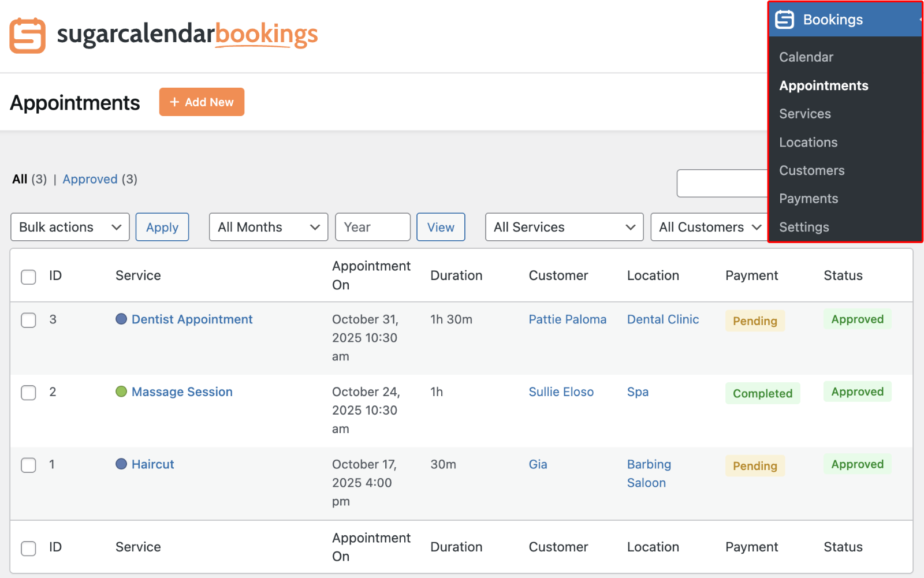The width and height of the screenshot is (924, 578).
Task: Check the checkbox for appointment ID 1
Action: point(28,465)
